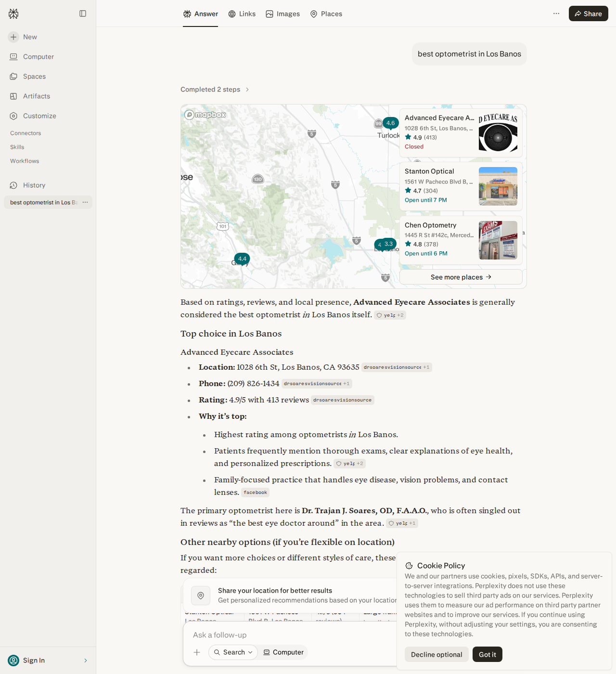
Task: Click the Share button
Action: click(589, 13)
